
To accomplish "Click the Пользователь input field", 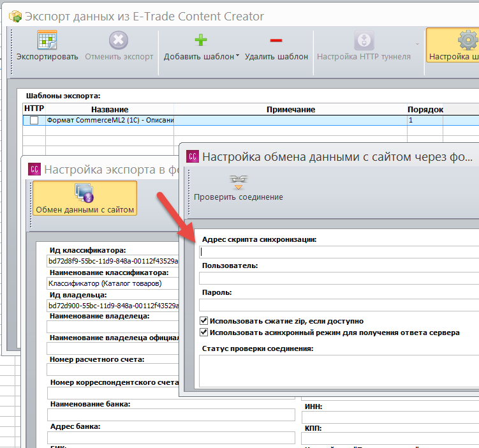I will click(339, 278).
